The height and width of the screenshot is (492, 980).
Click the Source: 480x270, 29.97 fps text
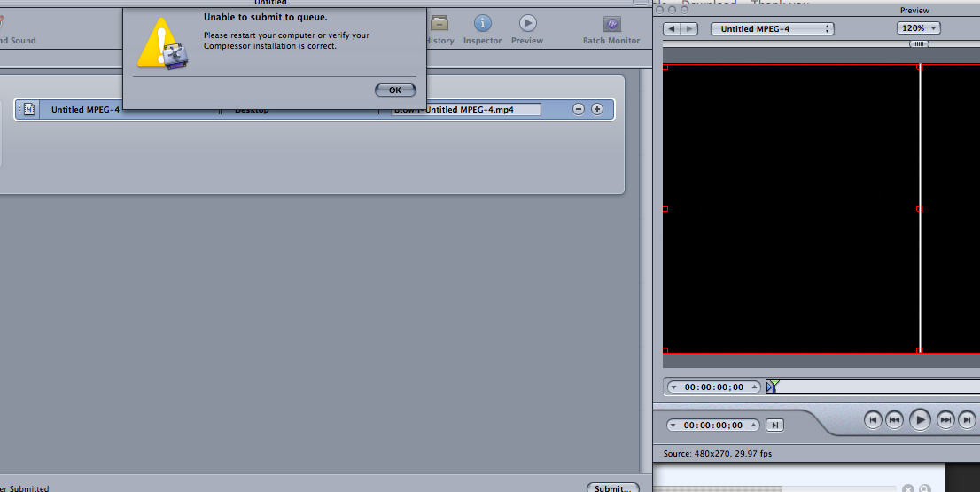718,454
